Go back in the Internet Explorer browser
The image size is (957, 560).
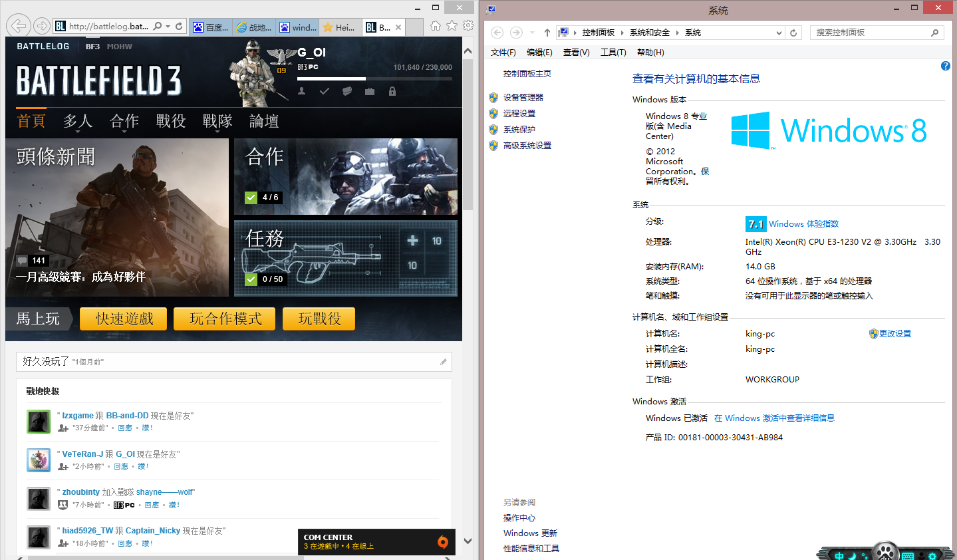[x=19, y=26]
